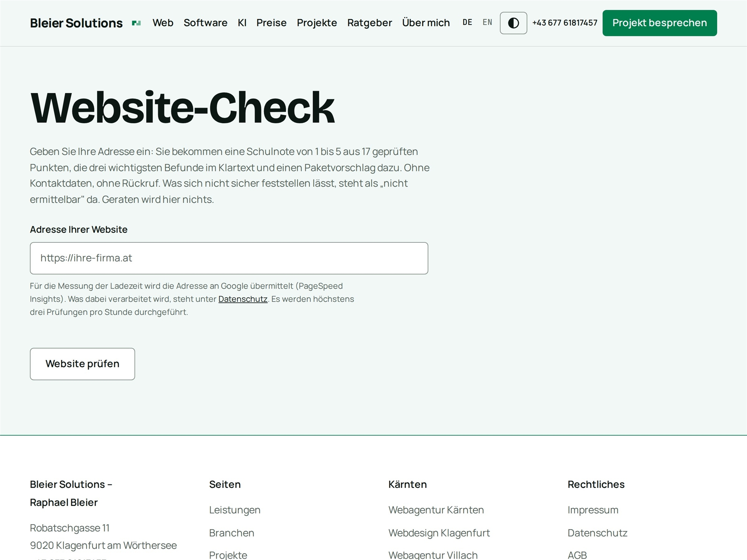Click the Seiten footer heading
747x560 pixels.
point(225,484)
